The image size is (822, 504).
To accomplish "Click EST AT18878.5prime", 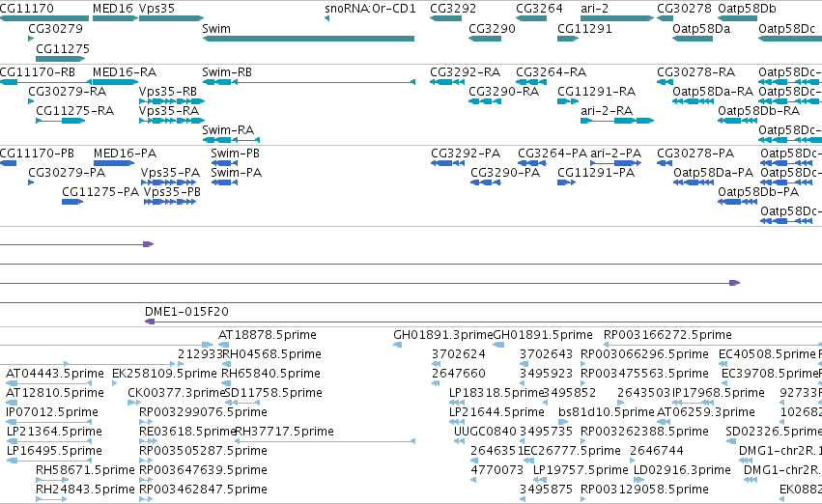I will click(268, 335).
